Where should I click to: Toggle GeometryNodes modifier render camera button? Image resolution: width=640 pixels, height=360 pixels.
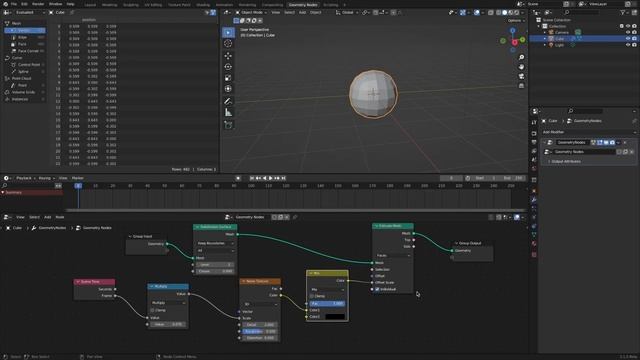(612, 142)
